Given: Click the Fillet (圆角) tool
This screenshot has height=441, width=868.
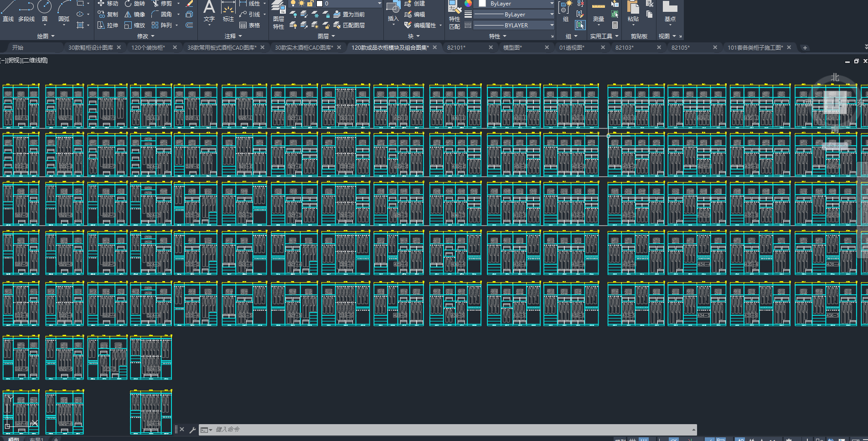Looking at the screenshot, I should pos(162,15).
